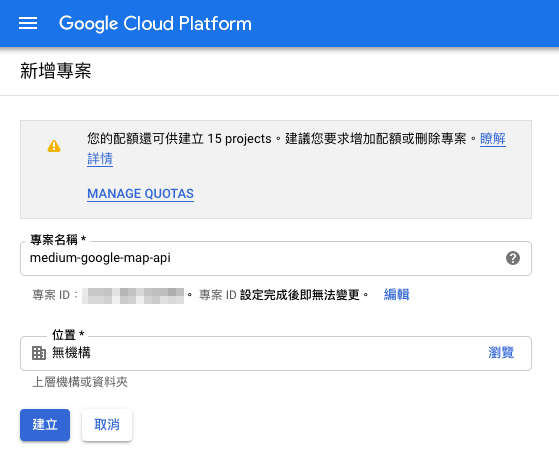This screenshot has width=559, height=468.
Task: Open the MANAGE QUOTAS link
Action: tap(140, 194)
